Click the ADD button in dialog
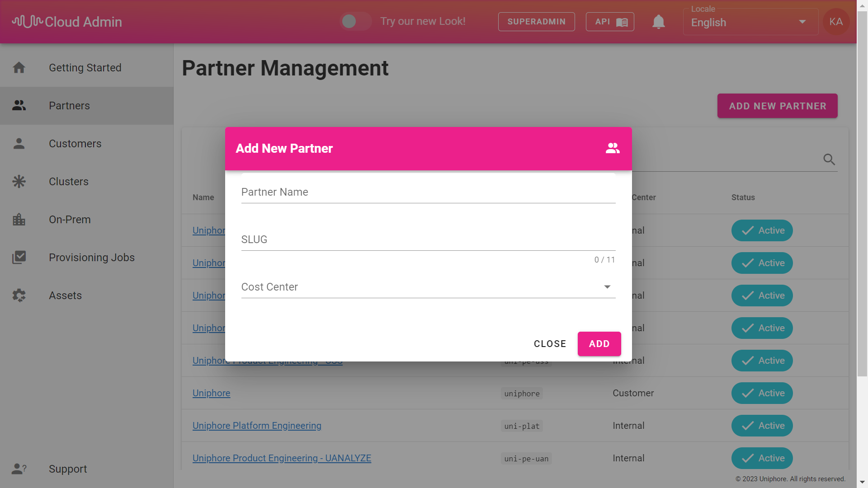 [599, 344]
